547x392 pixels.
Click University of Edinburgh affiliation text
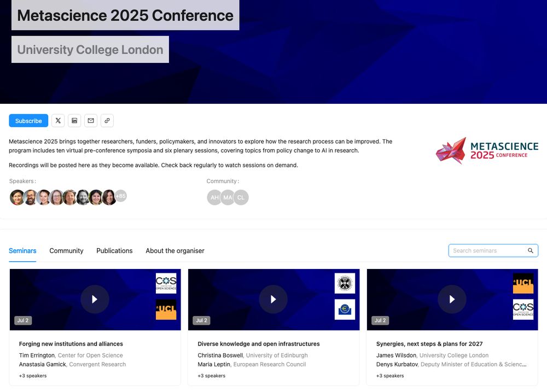[x=277, y=355]
